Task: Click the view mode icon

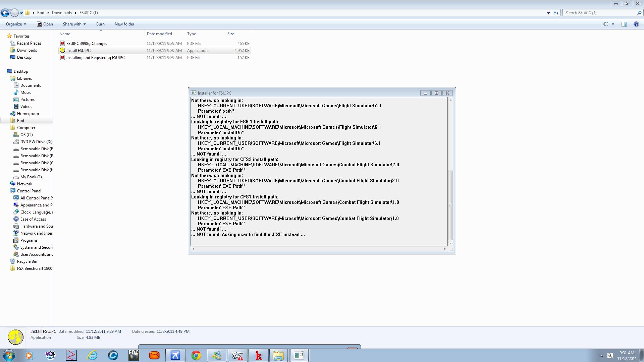Action: tap(606, 24)
